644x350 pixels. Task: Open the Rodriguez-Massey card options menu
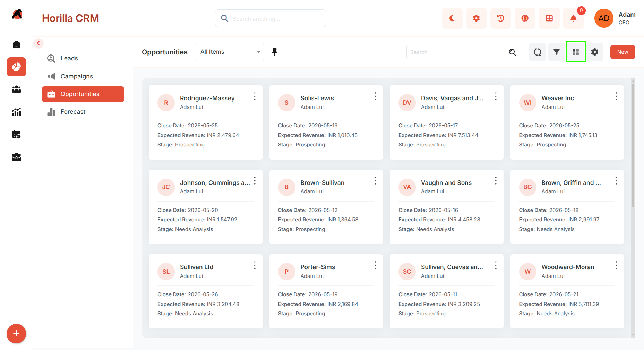(x=255, y=96)
